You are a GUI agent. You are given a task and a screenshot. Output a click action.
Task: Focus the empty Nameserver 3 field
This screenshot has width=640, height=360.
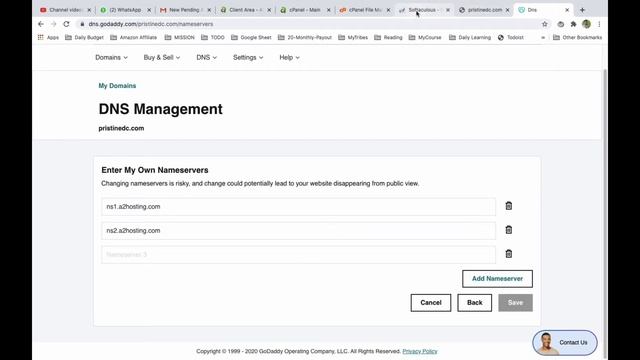pos(298,255)
